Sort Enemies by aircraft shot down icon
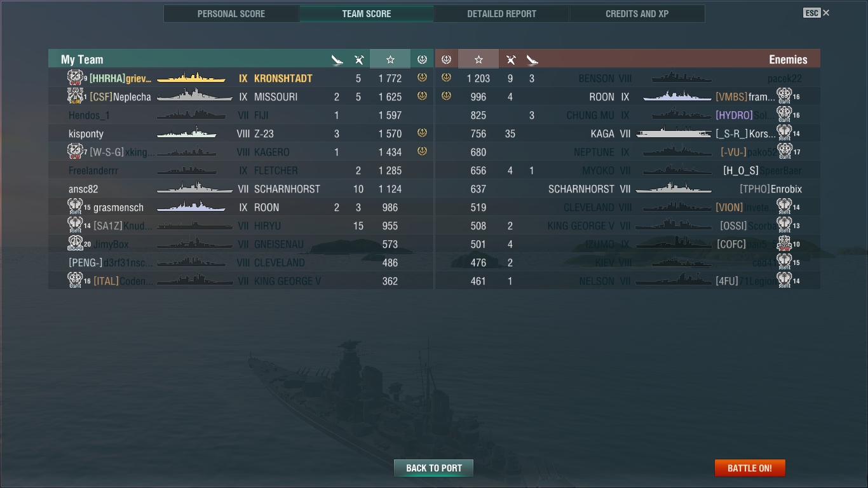The height and width of the screenshot is (488, 868). [510, 60]
